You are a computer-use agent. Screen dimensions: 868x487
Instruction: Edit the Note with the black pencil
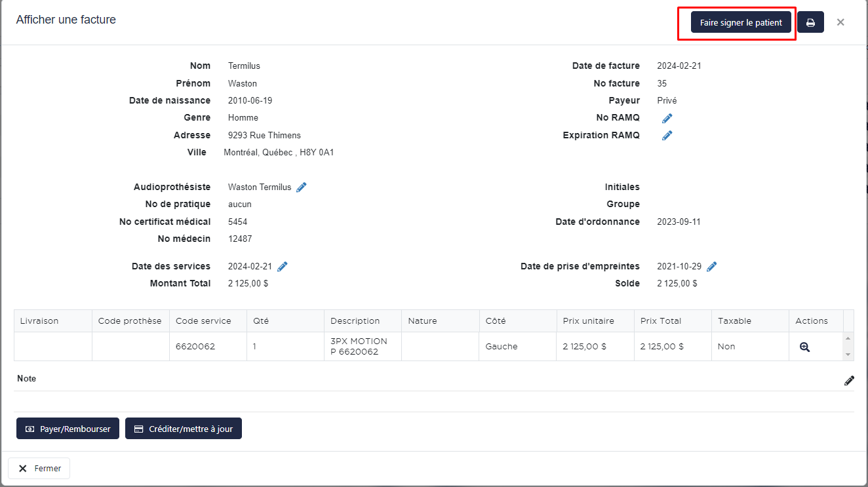[849, 380]
